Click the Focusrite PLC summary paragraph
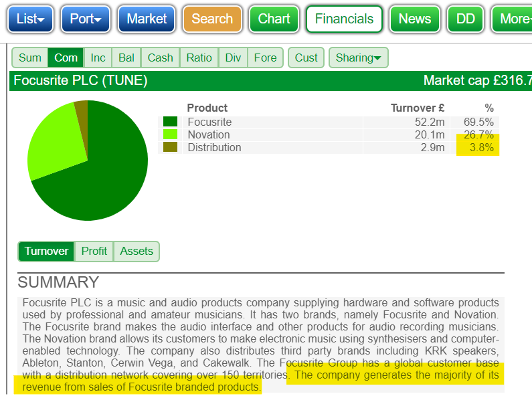 click(x=260, y=344)
